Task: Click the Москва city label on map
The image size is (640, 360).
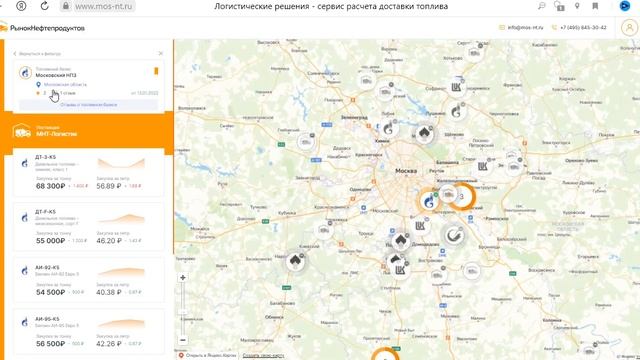Action: click(406, 171)
